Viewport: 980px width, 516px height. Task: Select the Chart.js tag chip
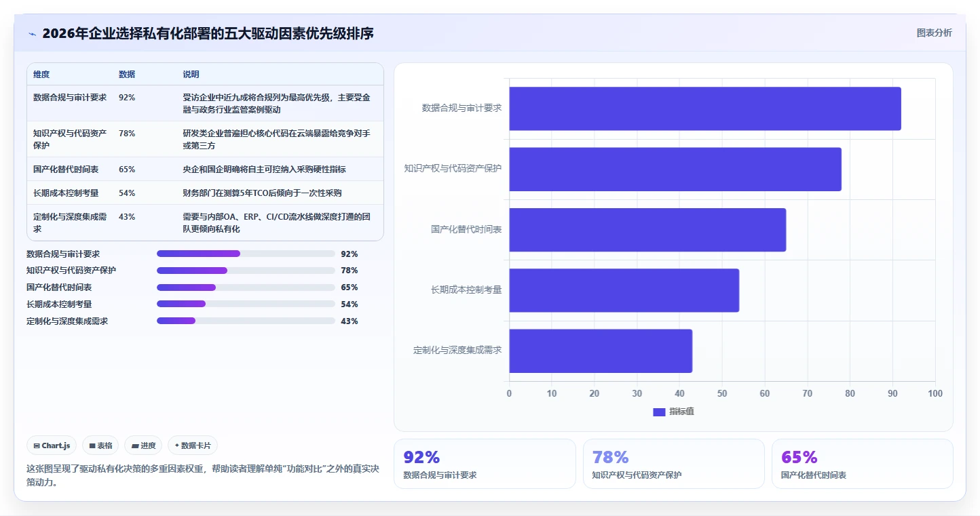pyautogui.click(x=52, y=445)
